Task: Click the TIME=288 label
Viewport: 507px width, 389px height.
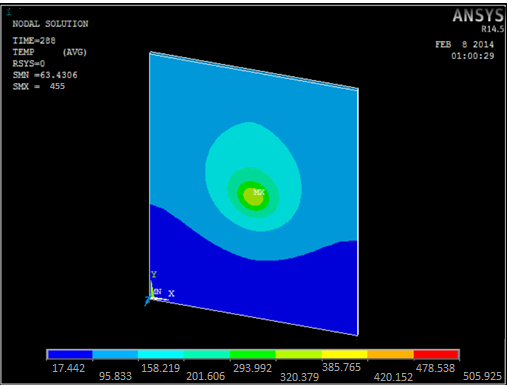Action: [34, 41]
